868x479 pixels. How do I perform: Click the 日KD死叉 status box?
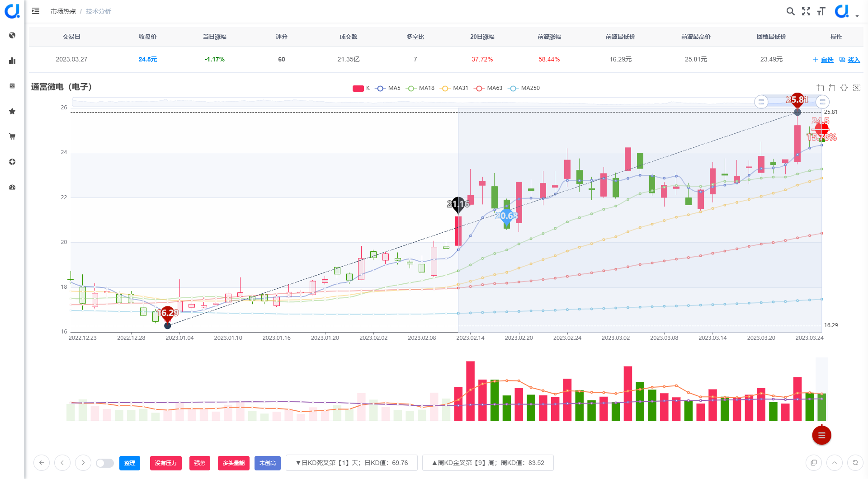click(x=352, y=463)
